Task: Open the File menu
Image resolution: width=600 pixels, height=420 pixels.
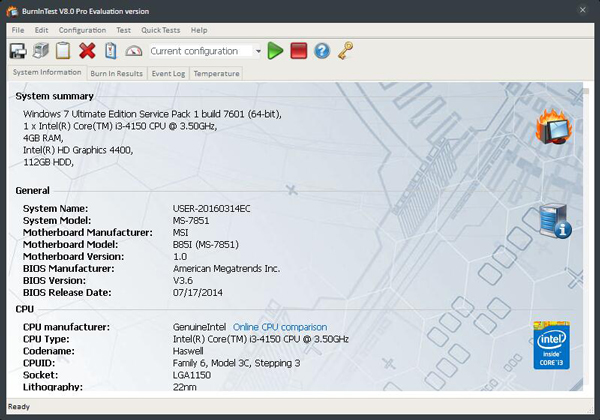Action: [18, 30]
